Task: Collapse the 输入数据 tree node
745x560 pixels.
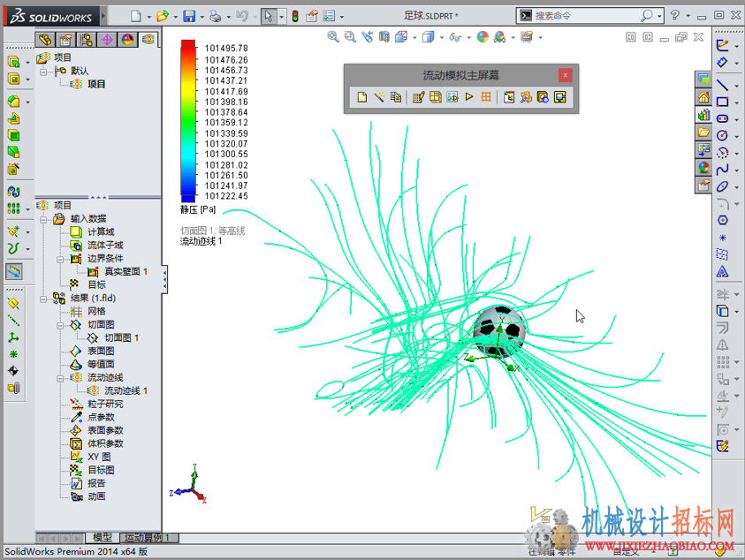Action: click(x=43, y=219)
